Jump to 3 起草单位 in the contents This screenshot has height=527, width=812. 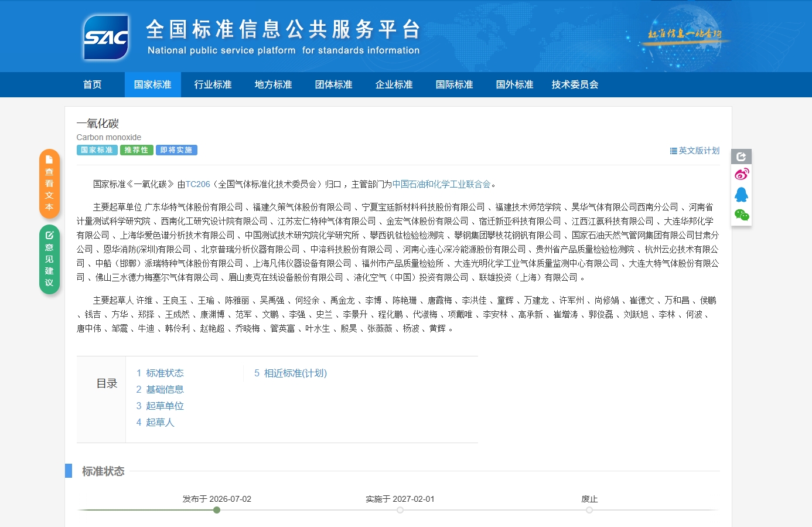tap(160, 406)
